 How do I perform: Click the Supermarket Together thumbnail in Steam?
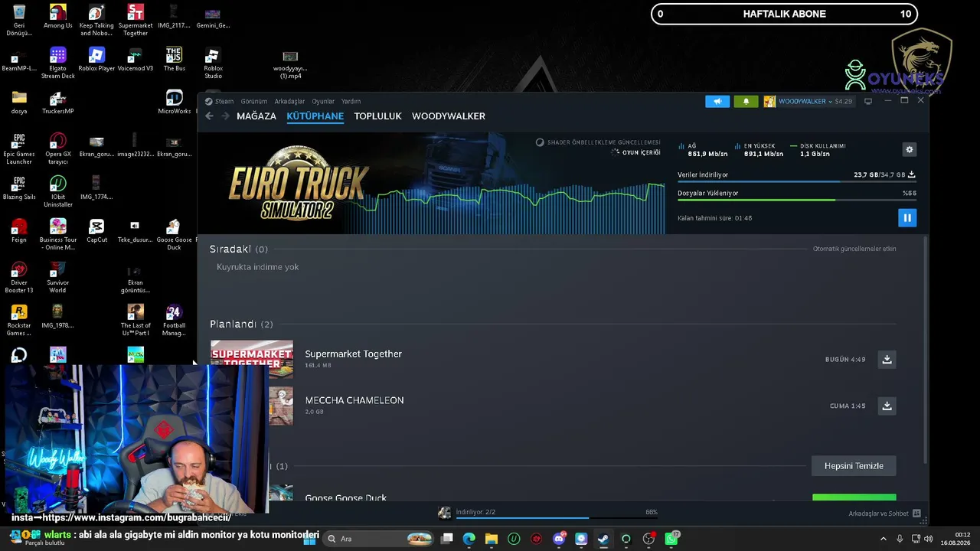tap(252, 359)
